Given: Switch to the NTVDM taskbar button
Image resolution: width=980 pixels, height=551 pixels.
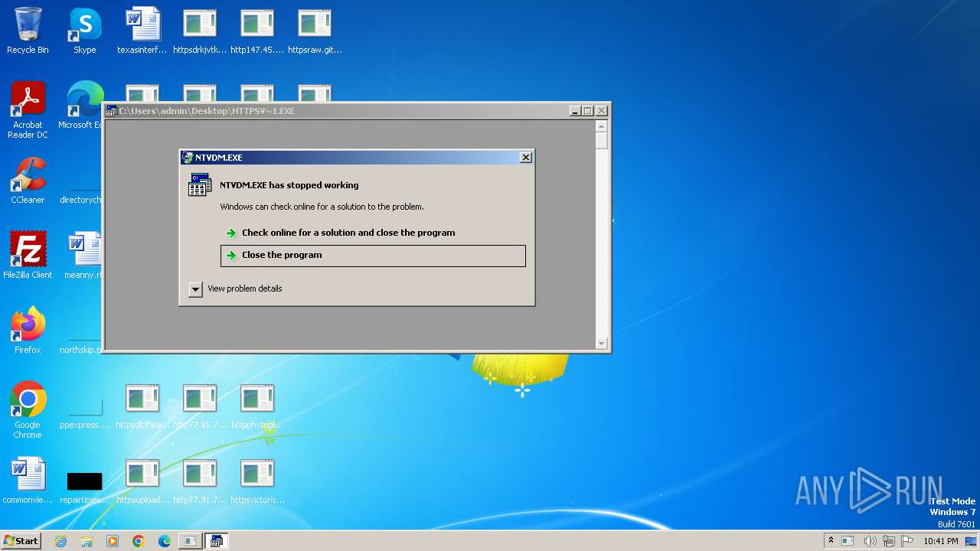Looking at the screenshot, I should pyautogui.click(x=216, y=541).
